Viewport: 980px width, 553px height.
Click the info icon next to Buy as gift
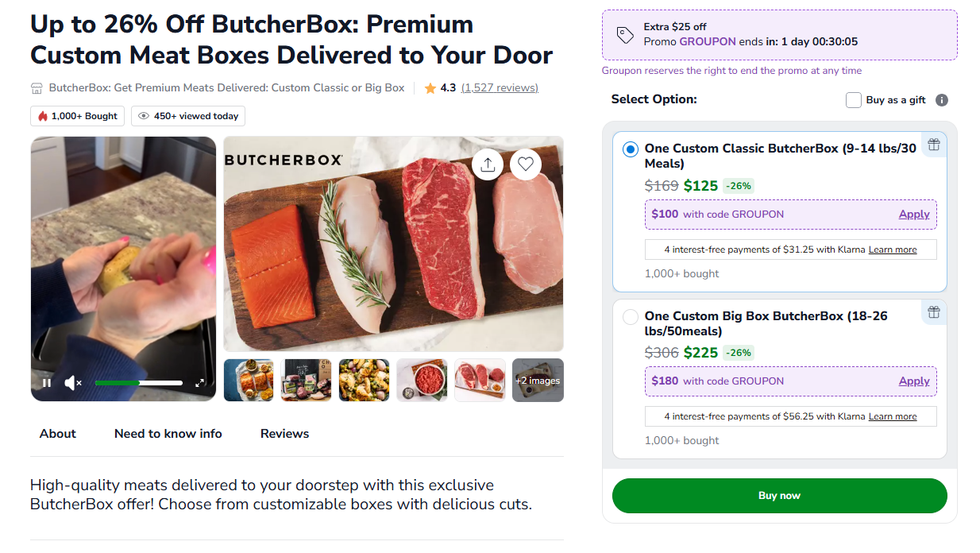click(942, 99)
